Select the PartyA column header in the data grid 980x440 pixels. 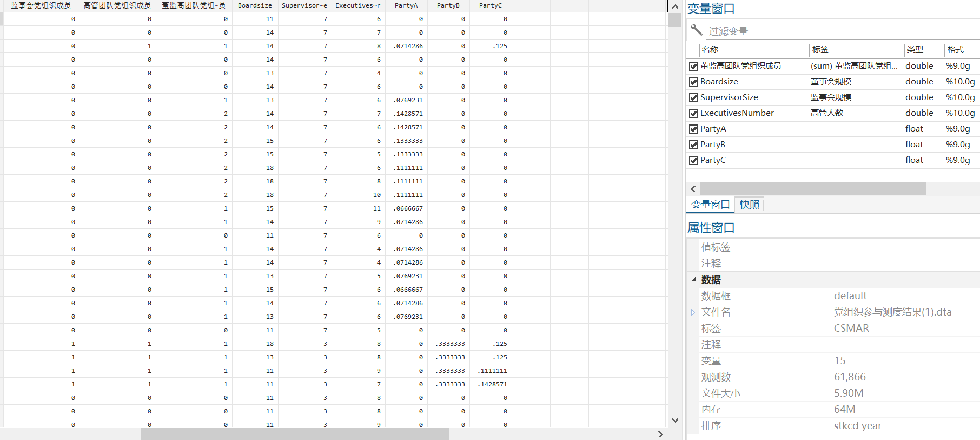coord(406,5)
